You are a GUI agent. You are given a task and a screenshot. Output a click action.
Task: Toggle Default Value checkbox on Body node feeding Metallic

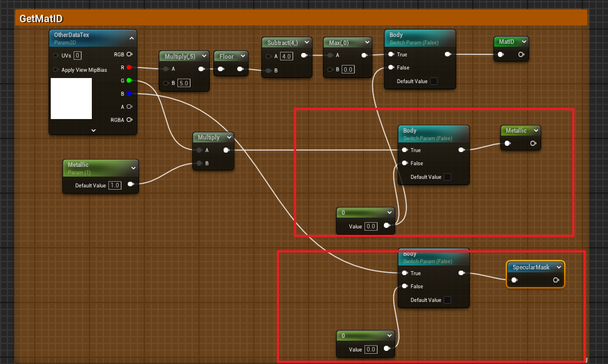tap(447, 177)
